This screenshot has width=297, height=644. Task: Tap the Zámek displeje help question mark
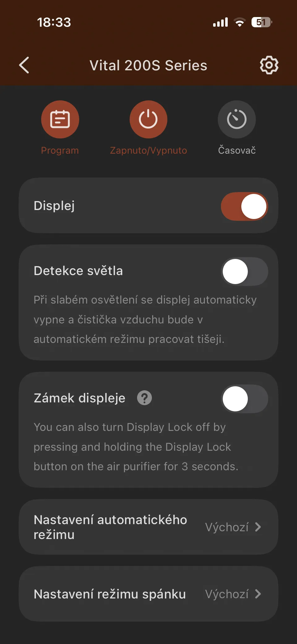pos(144,398)
